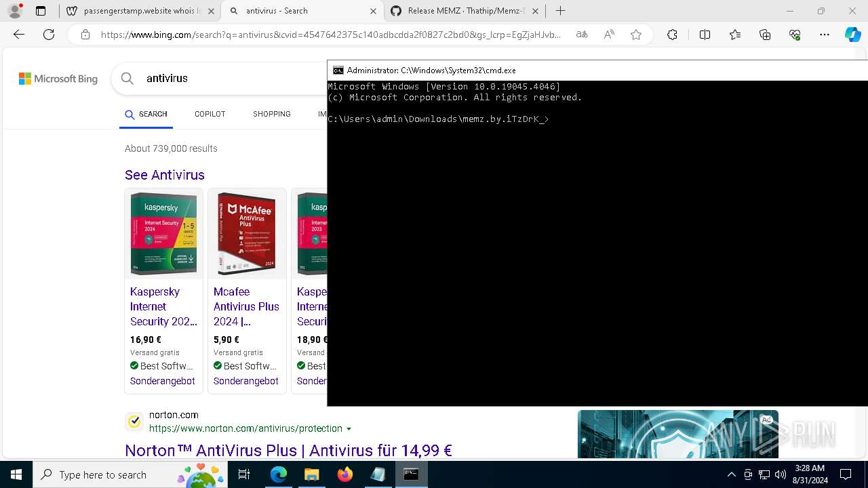Screen dimensions: 868x488
Task: Show hidden system tray icons
Action: point(731,474)
